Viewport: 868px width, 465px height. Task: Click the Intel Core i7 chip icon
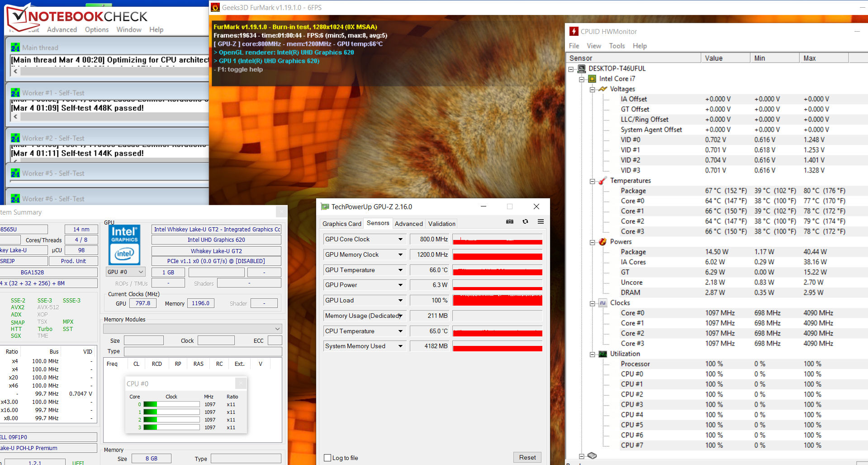point(592,79)
